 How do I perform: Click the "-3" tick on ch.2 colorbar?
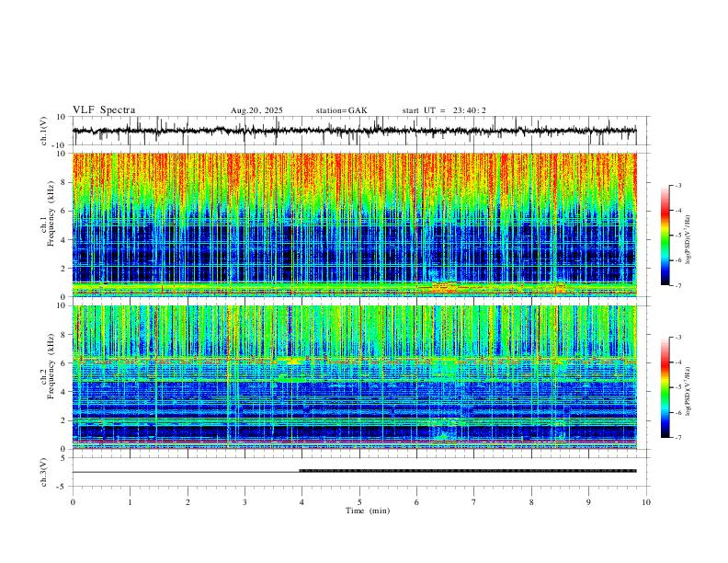(678, 338)
